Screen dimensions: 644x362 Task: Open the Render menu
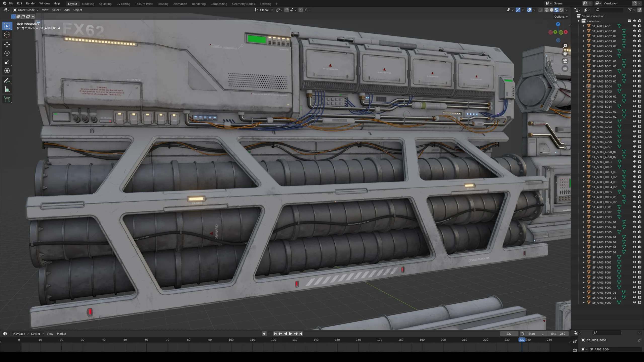coord(31,3)
